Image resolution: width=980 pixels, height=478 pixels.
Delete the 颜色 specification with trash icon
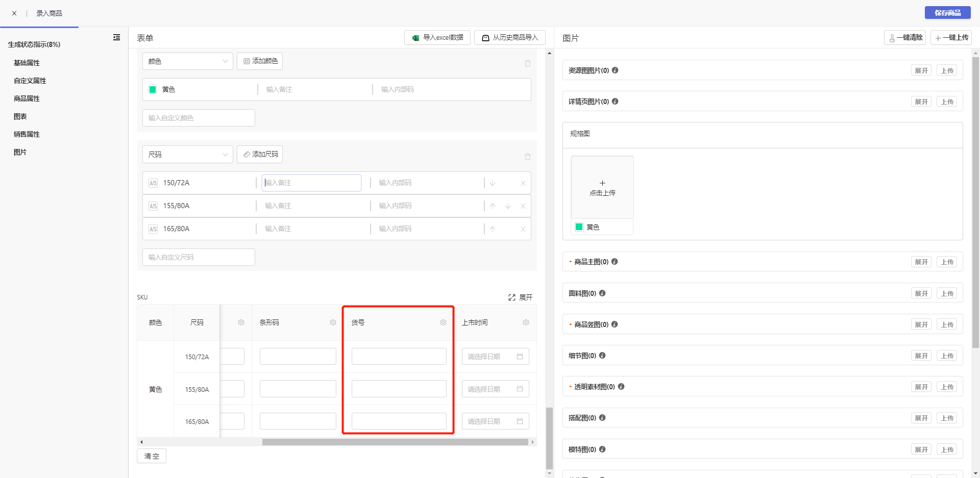(x=527, y=63)
